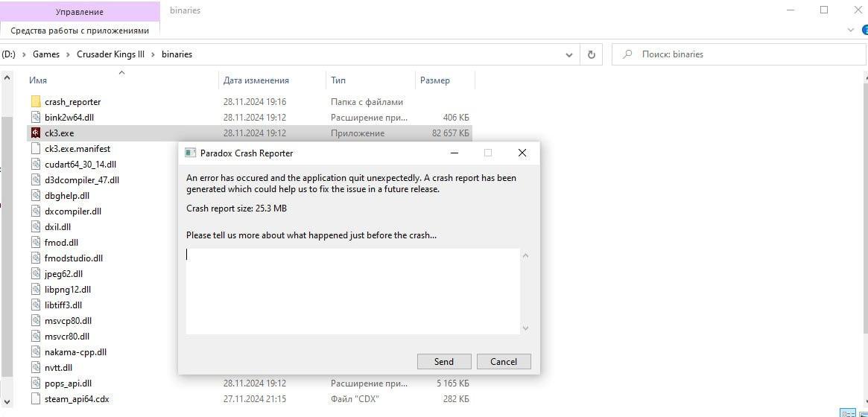Navigate to Games in the breadcrumb
Image resolution: width=868 pixels, height=417 pixels.
[46, 54]
